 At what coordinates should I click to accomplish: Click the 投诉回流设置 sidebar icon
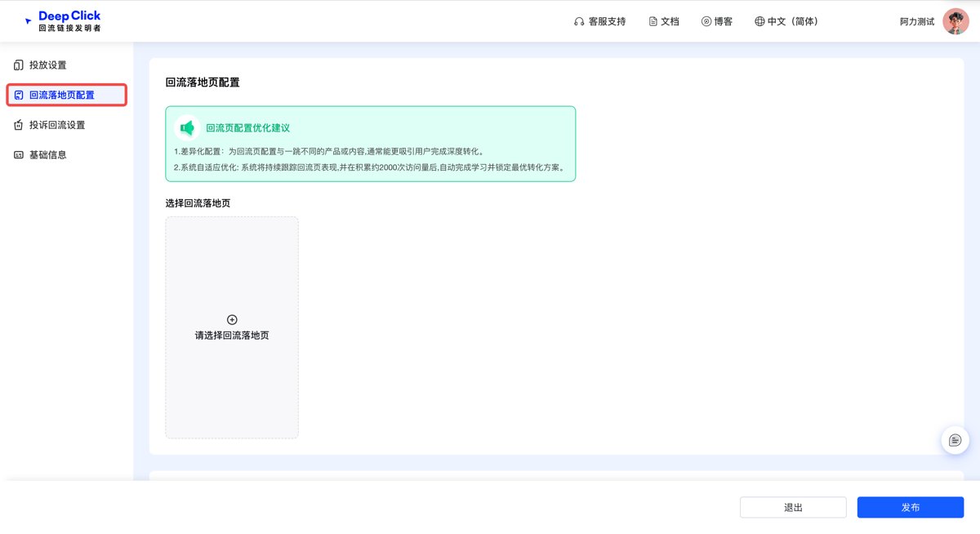point(19,125)
